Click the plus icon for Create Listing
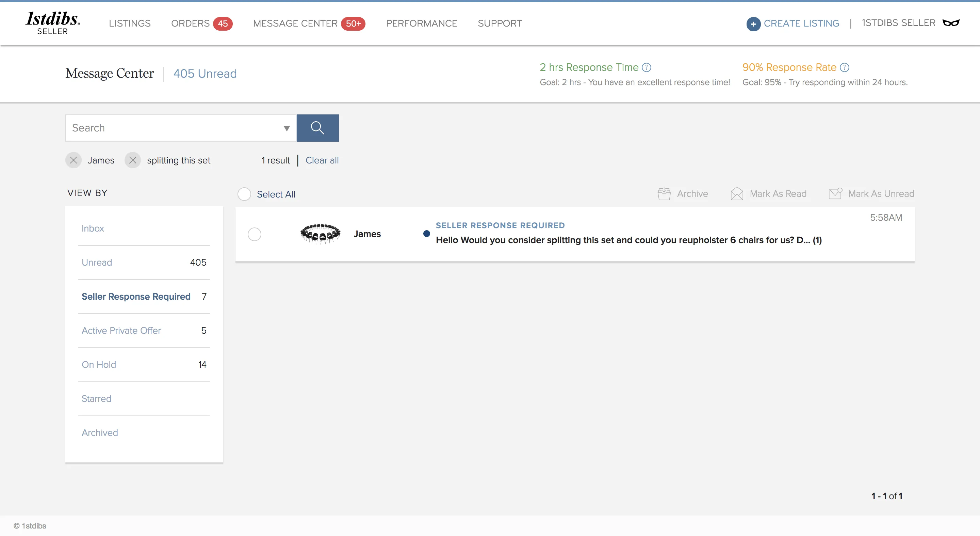Viewport: 980px width, 536px height. click(753, 23)
